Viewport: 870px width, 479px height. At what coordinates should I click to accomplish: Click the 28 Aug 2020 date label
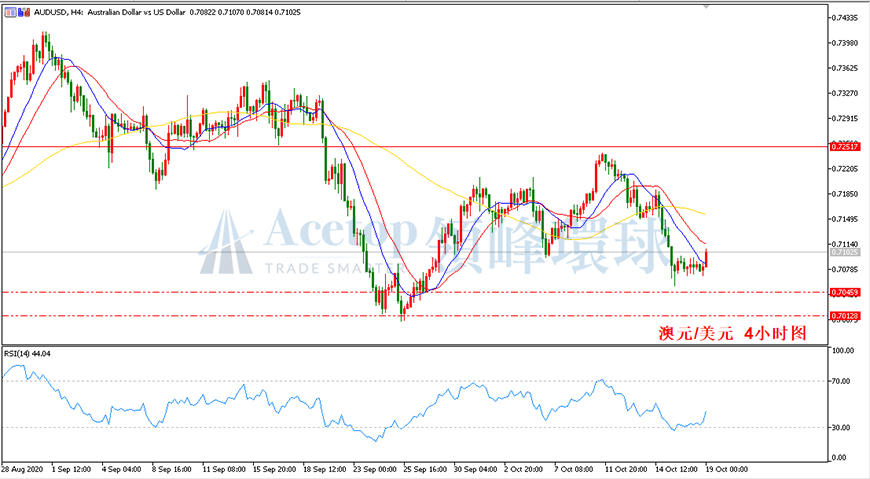[22, 470]
